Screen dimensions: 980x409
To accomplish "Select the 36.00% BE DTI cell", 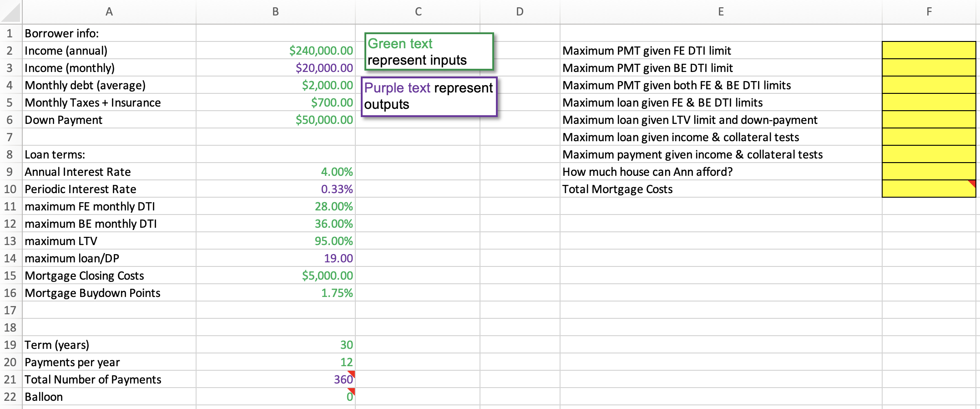I will coord(276,224).
